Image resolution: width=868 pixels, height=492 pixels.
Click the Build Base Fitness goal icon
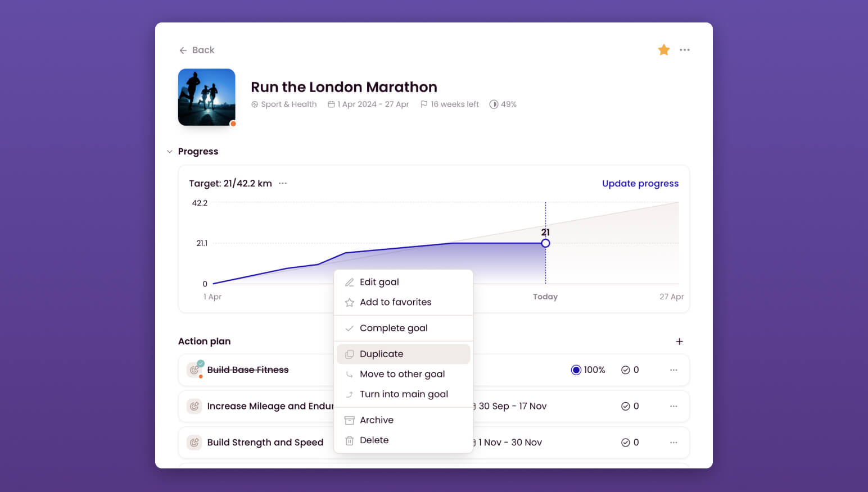[195, 370]
